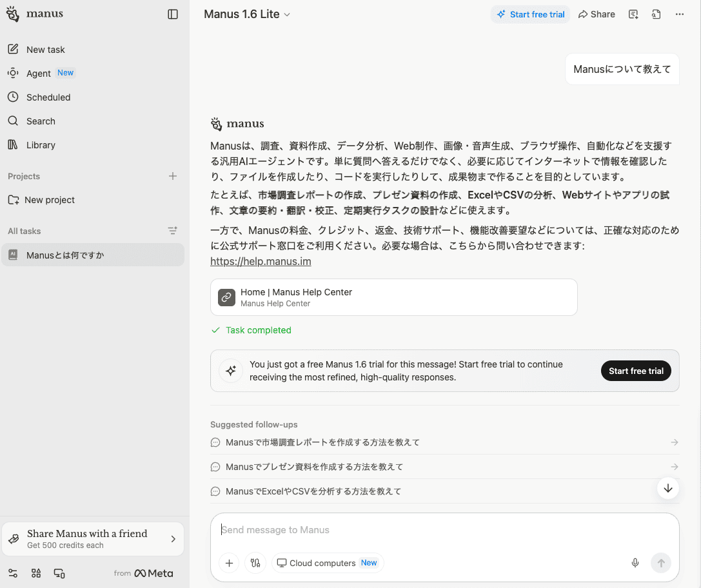Select follow-up about 市場調査レポート
The width and height of the screenshot is (701, 588).
[445, 442]
